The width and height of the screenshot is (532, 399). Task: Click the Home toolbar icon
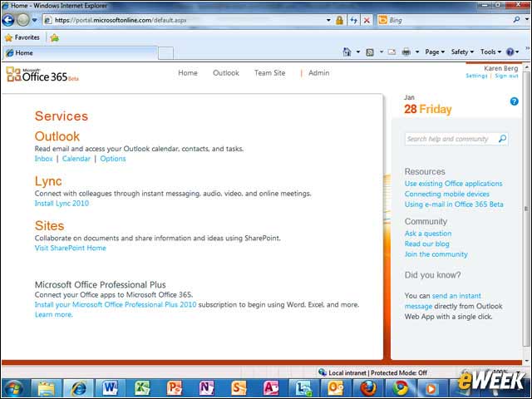(347, 52)
